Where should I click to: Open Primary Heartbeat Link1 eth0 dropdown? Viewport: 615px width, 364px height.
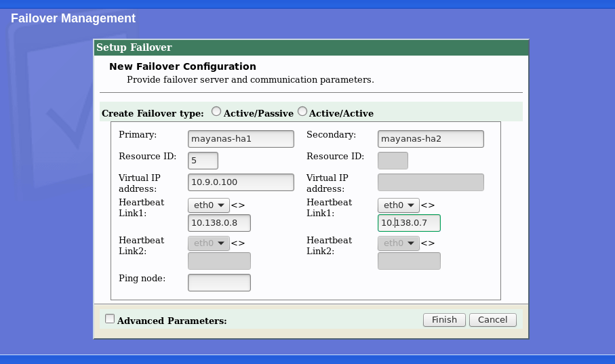point(208,205)
